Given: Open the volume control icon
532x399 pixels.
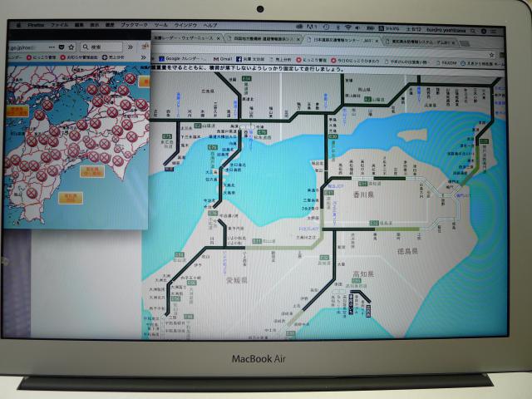Looking at the screenshot, I should click(357, 27).
